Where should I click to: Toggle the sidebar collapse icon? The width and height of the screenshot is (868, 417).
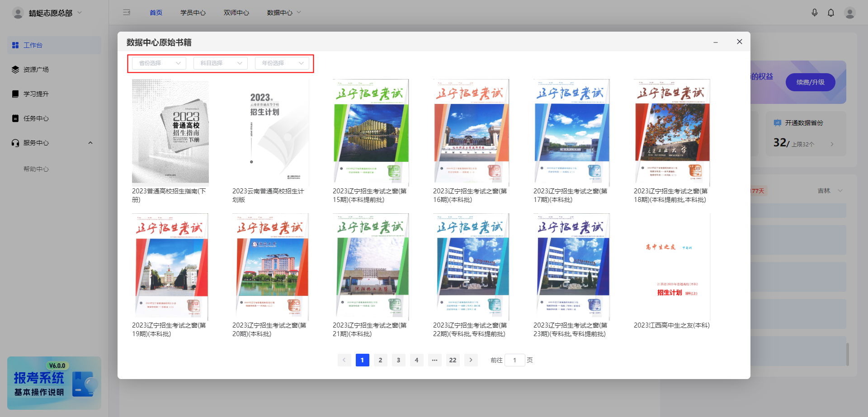point(127,13)
